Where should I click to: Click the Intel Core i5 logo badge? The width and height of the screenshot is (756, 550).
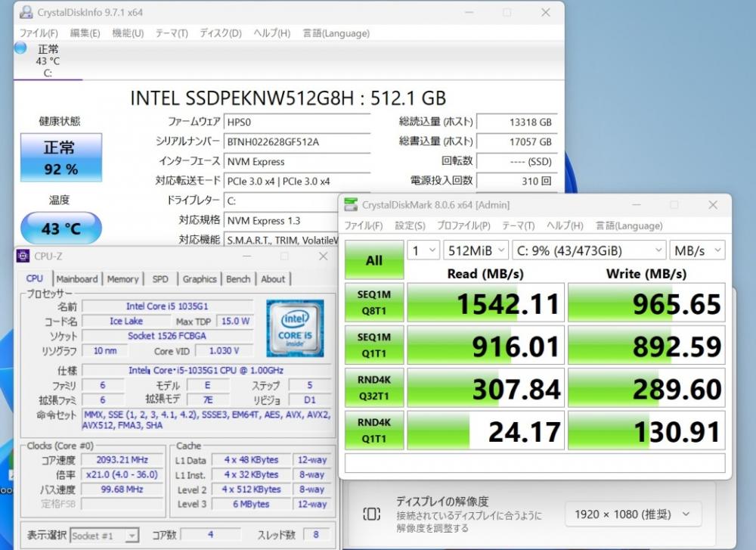point(295,328)
